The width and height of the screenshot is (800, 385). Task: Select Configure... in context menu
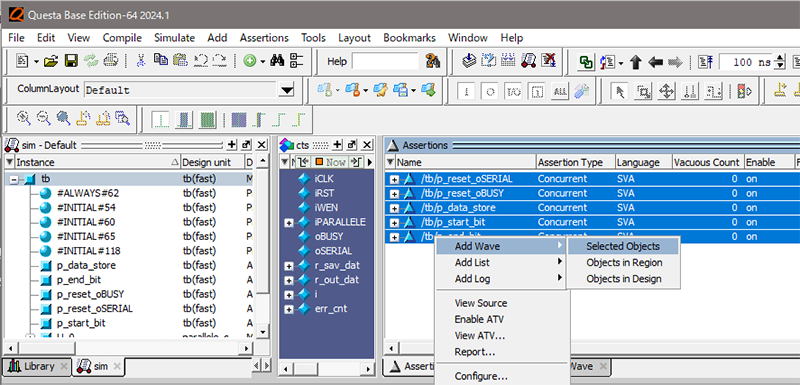[481, 376]
